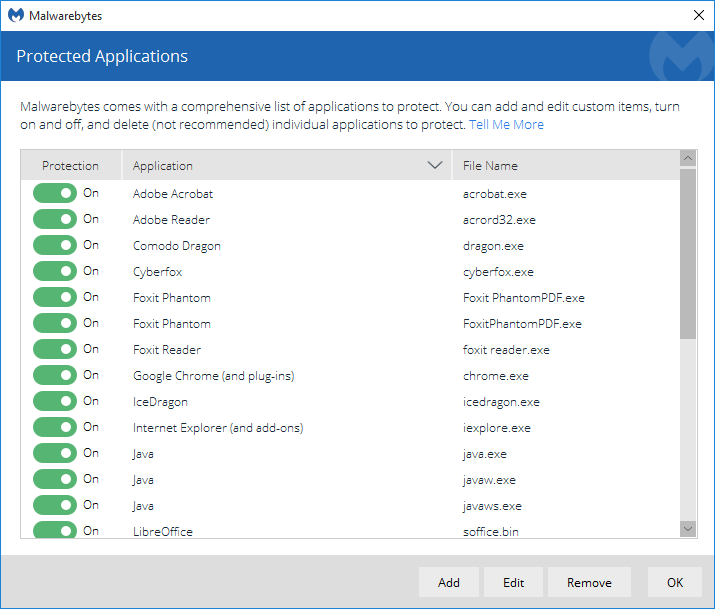Image resolution: width=715 pixels, height=609 pixels.
Task: Click the Malwarebytes logo in the title bar
Action: click(16, 15)
